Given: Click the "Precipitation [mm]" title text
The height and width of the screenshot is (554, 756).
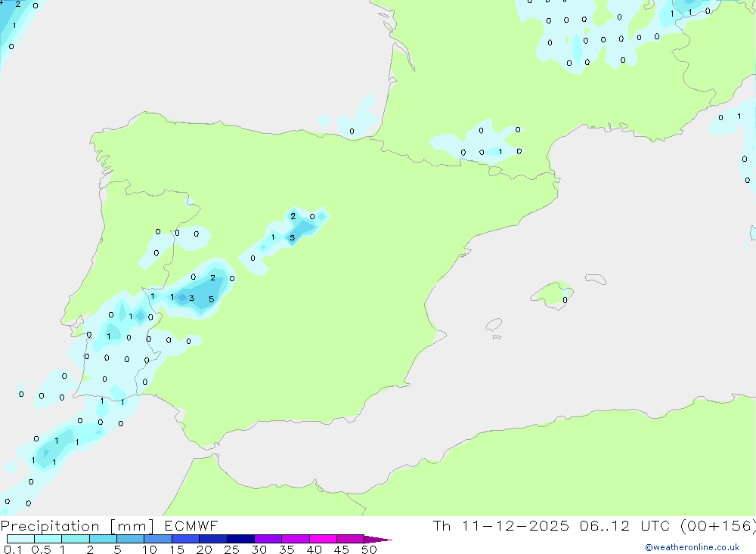Looking at the screenshot, I should [x=77, y=526].
